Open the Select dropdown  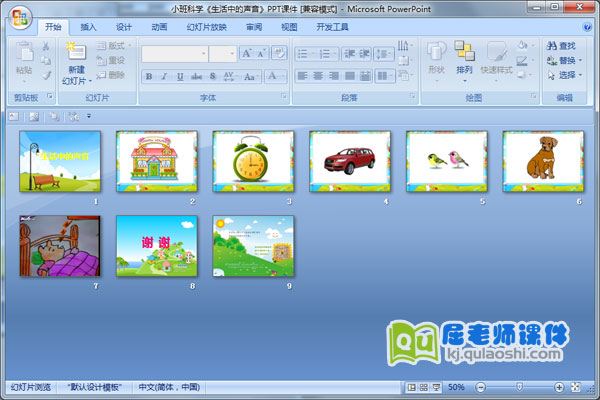(x=564, y=75)
